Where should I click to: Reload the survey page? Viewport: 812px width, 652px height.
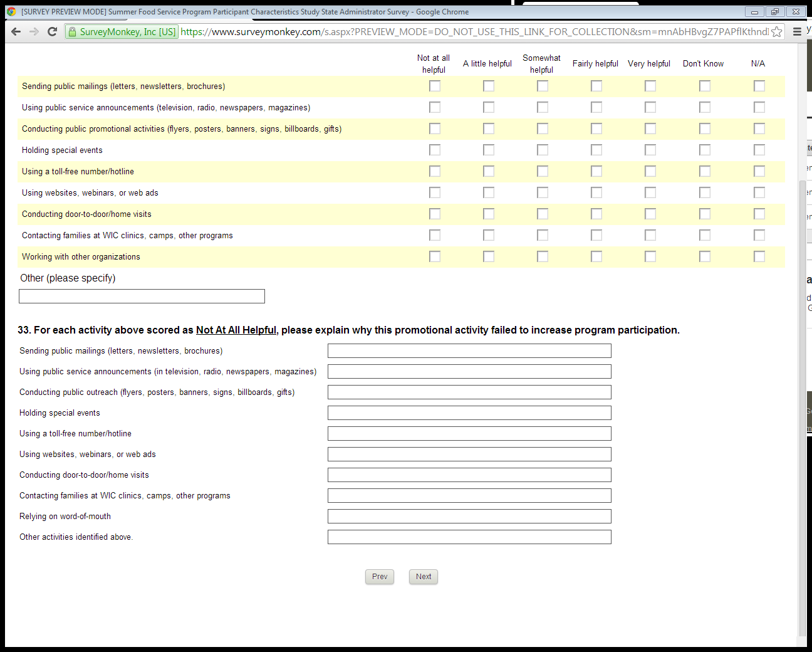[x=53, y=32]
